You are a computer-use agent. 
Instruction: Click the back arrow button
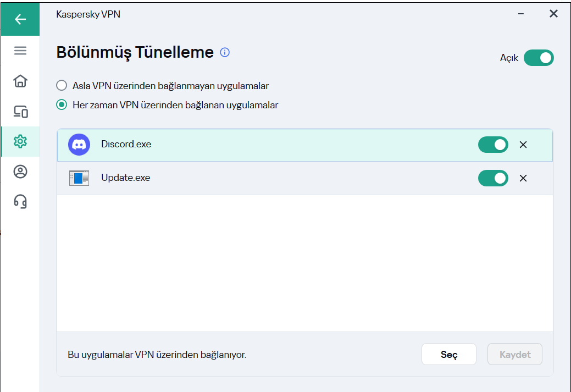click(x=20, y=19)
